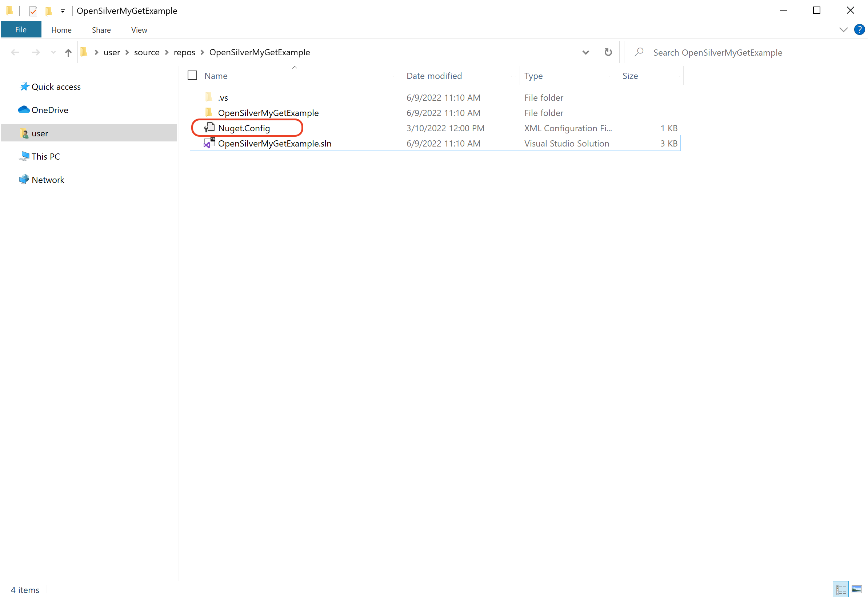Switch to the Share ribbon tab

tap(101, 30)
